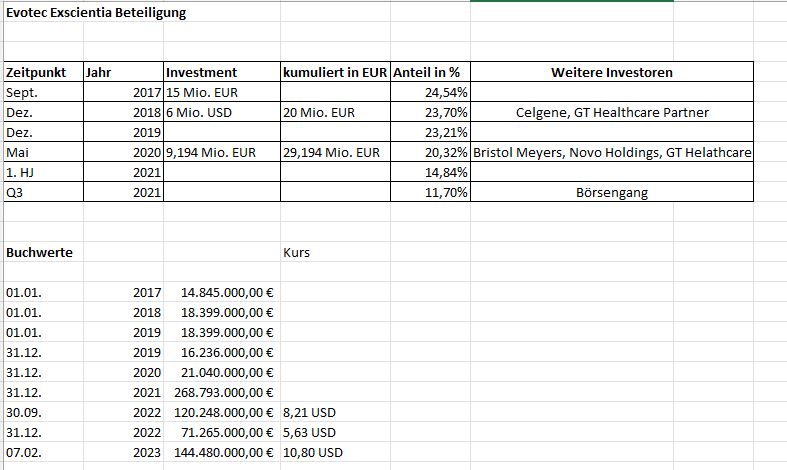Click the book value '120.248.000,00 €'
This screenshot has width=787, height=470.
(222, 412)
